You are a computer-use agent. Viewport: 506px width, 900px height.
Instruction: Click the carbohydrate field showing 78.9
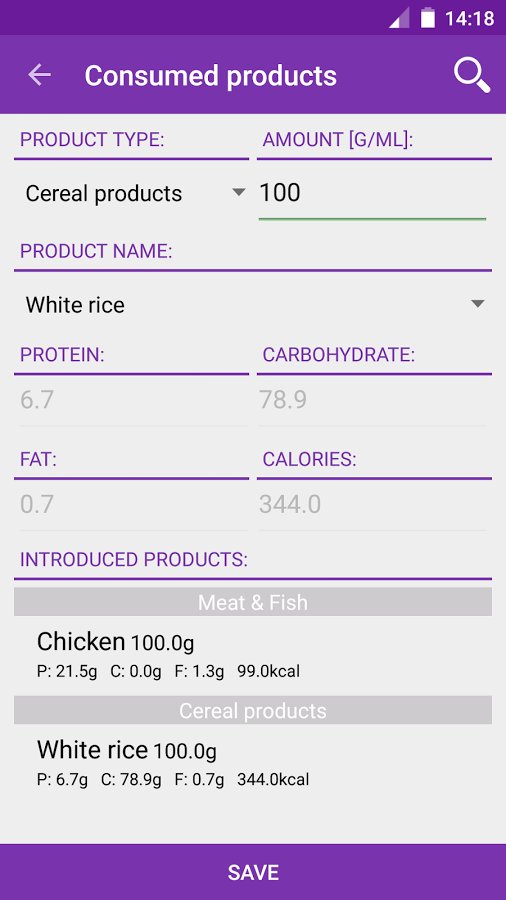[372, 401]
